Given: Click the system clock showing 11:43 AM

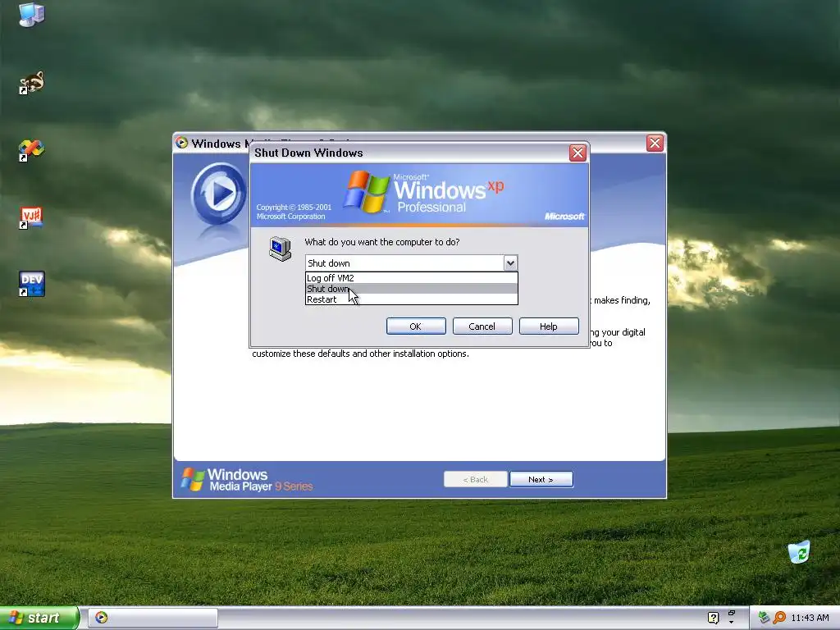Looking at the screenshot, I should [x=810, y=618].
